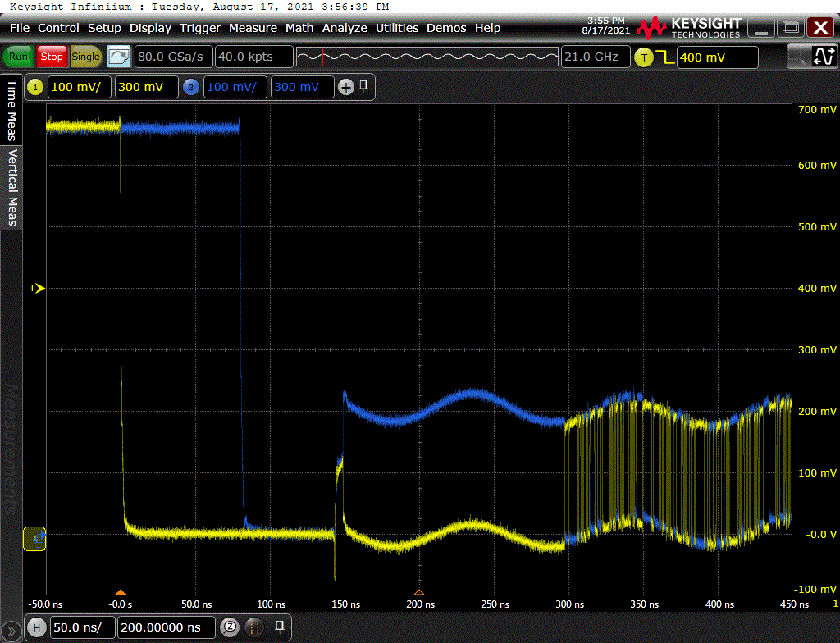Click the 40.0 kpts memory depth field

point(254,57)
